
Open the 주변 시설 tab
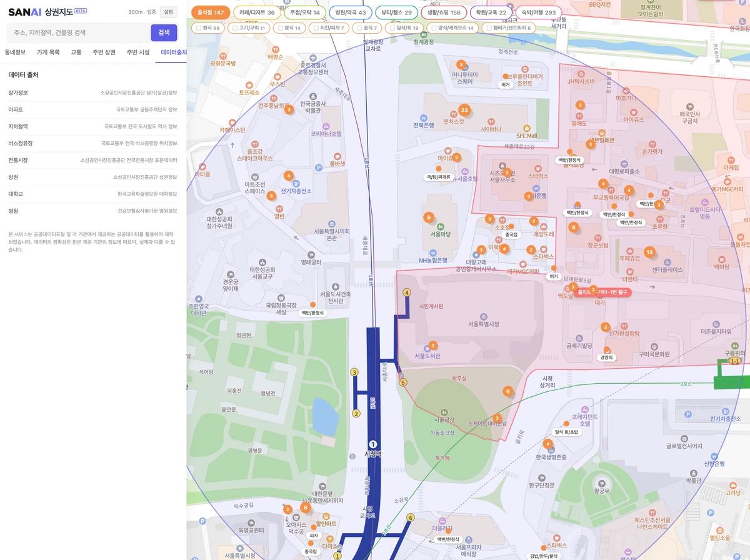tap(138, 52)
